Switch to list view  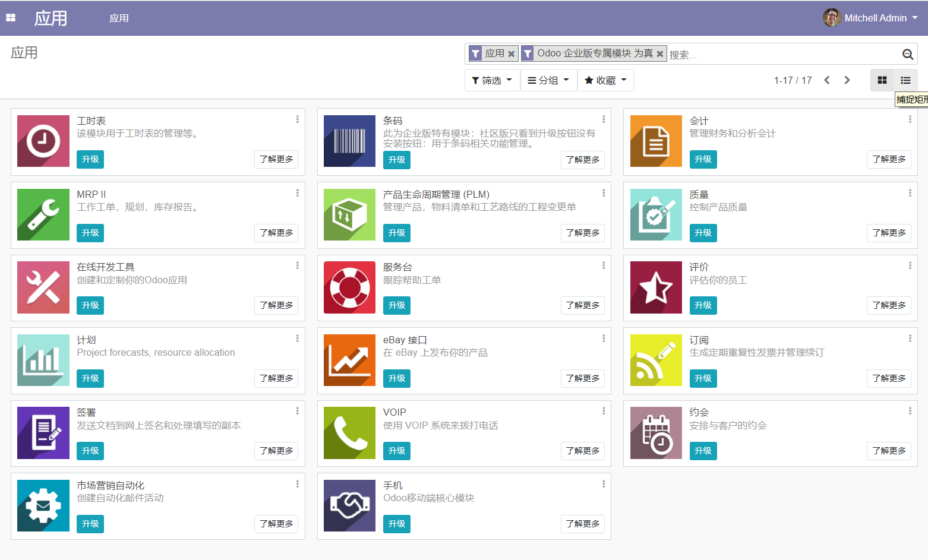tap(905, 80)
